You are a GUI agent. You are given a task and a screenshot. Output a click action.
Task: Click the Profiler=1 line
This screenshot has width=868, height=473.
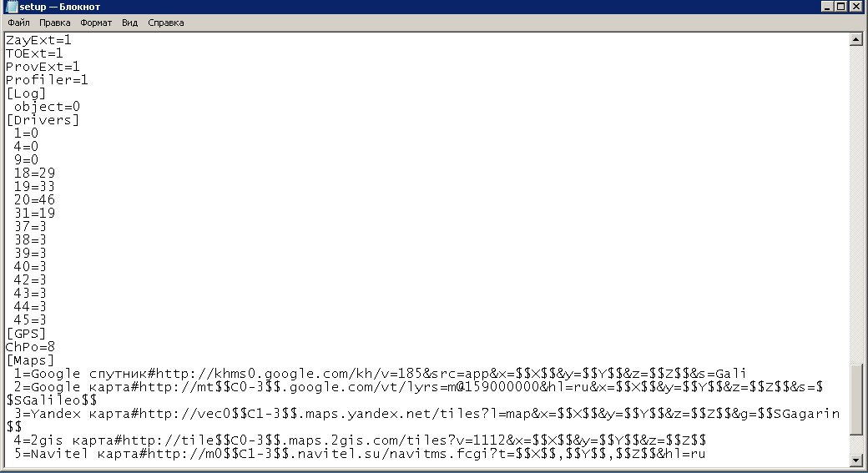tap(47, 80)
